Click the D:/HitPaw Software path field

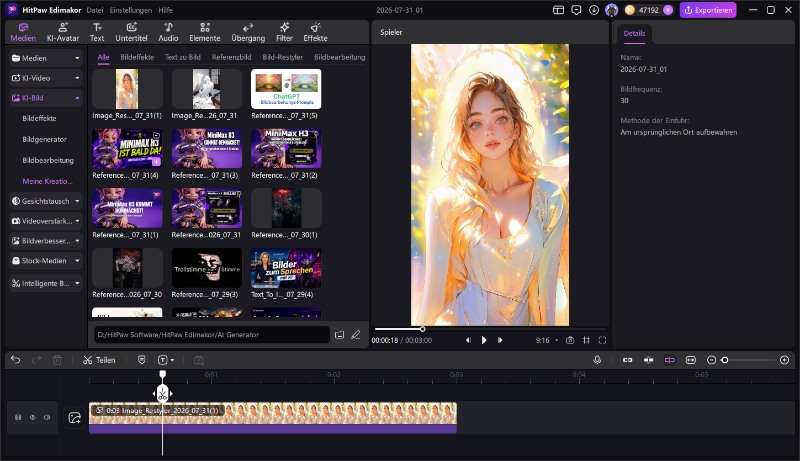[211, 335]
